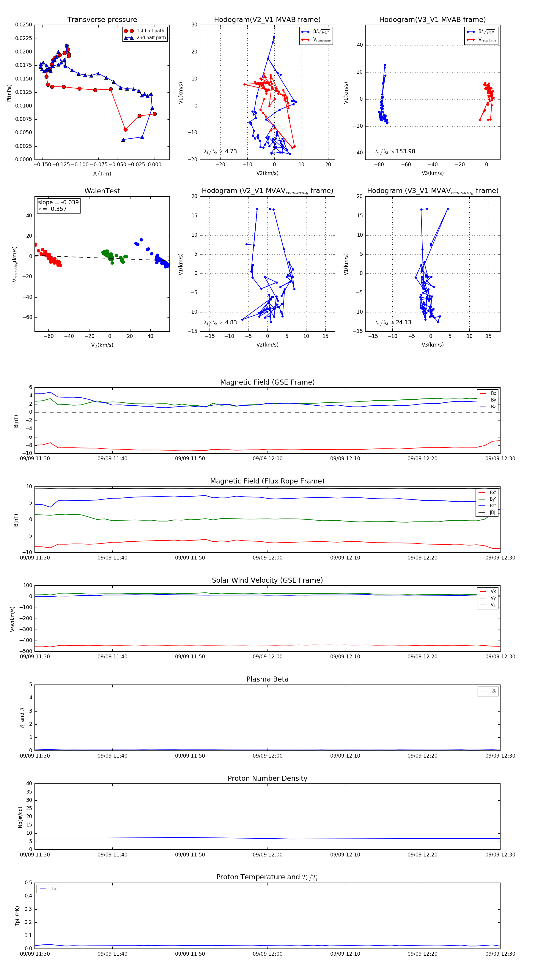This screenshot has height=980, width=535.
Task: Click the B(nT) y-axis label of Flux Rope plot
Action: (16, 520)
